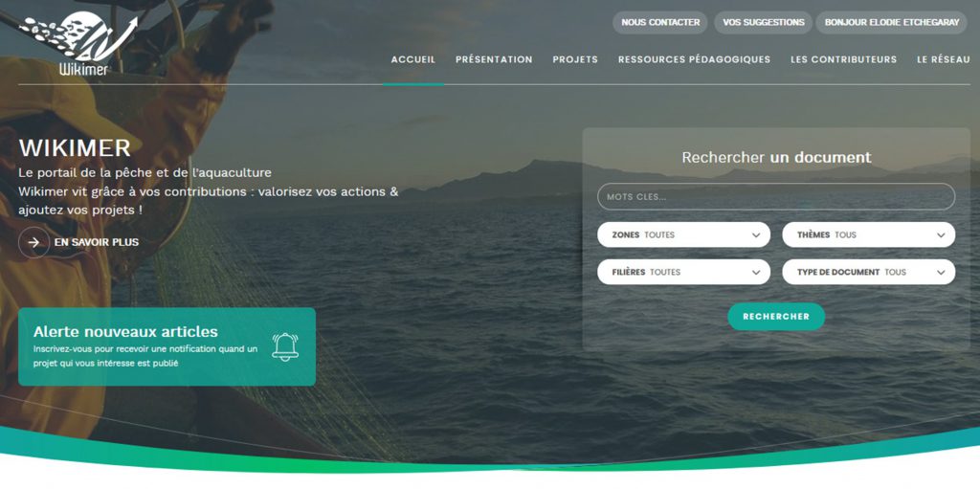Click 'Le portail de la pêche et de l'aquaculture' text

coord(145,172)
